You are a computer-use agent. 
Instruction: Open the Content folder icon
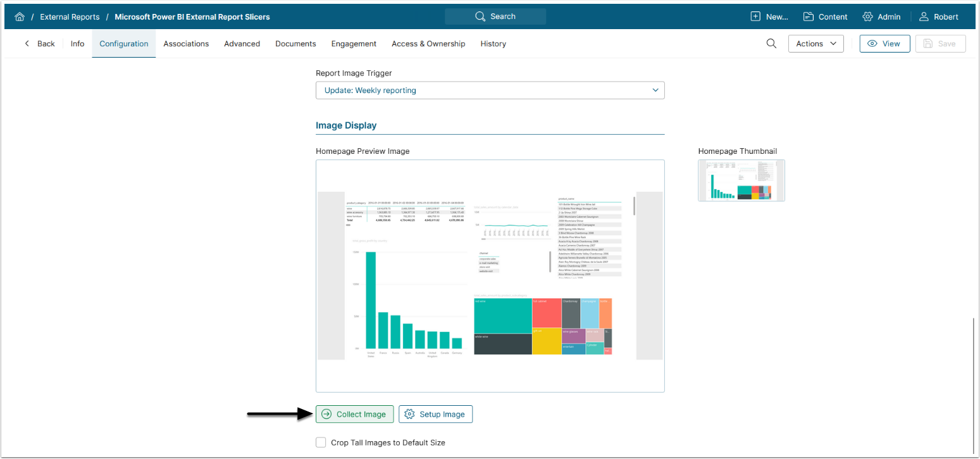pos(809,17)
